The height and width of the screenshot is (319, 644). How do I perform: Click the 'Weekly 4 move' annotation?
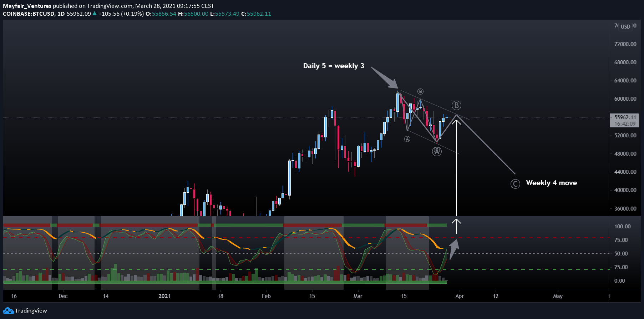coord(551,183)
